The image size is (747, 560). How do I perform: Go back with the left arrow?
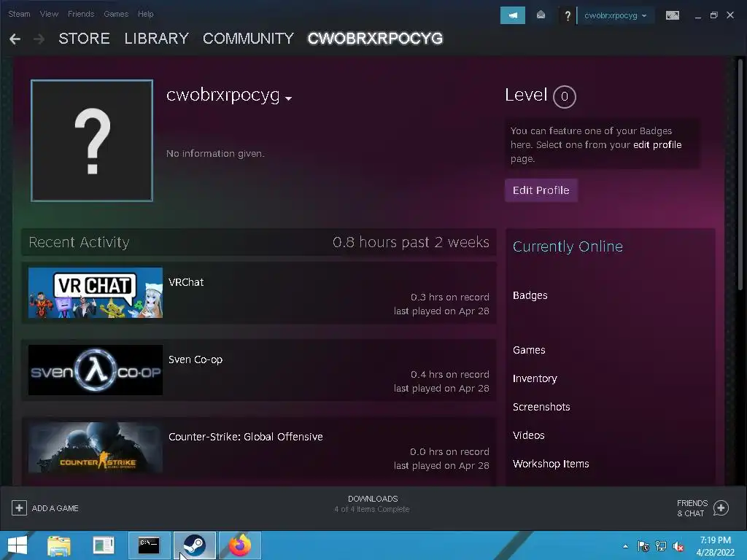tap(15, 39)
